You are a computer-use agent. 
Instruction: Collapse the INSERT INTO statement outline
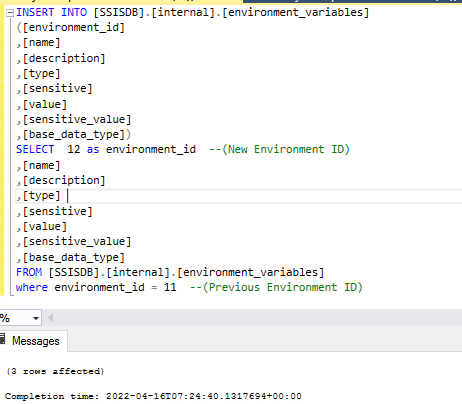pos(10,13)
